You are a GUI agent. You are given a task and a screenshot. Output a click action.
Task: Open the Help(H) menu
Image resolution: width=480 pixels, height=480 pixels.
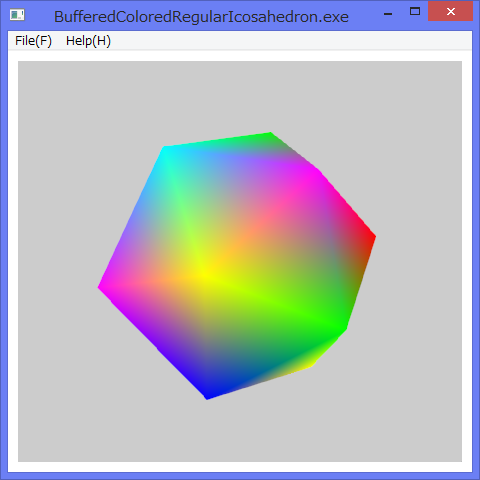tap(88, 41)
